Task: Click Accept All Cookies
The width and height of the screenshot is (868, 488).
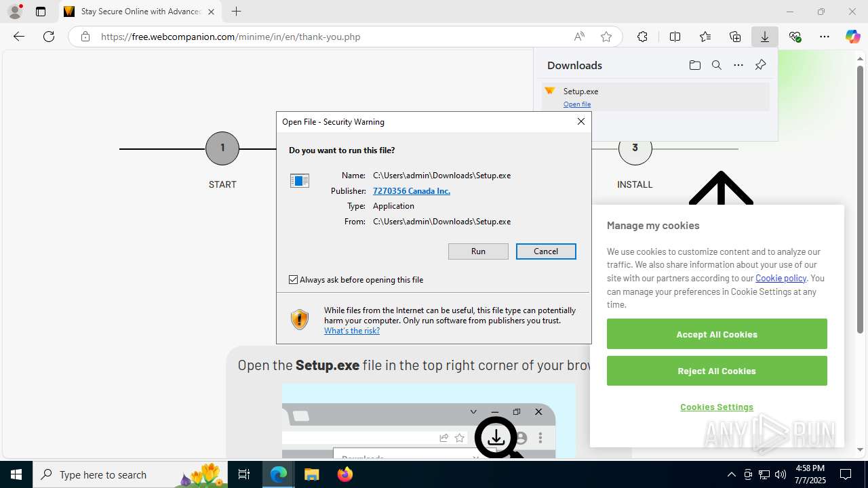Action: pos(717,334)
